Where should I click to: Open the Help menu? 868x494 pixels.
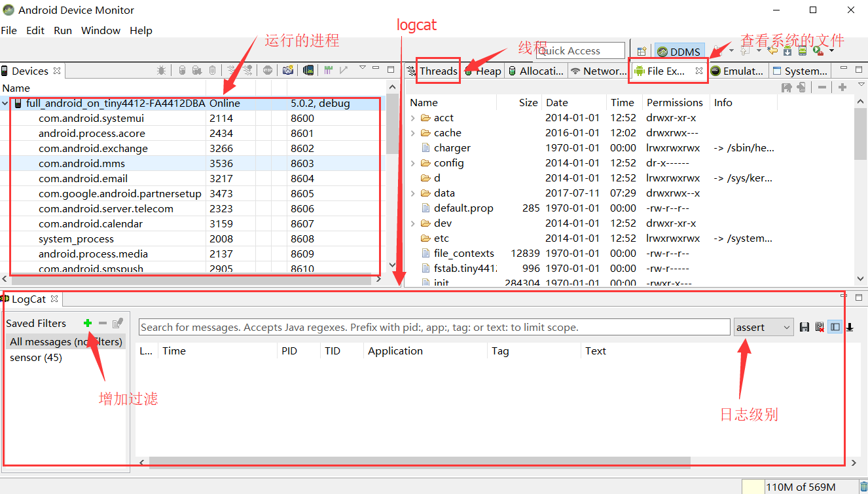[141, 30]
